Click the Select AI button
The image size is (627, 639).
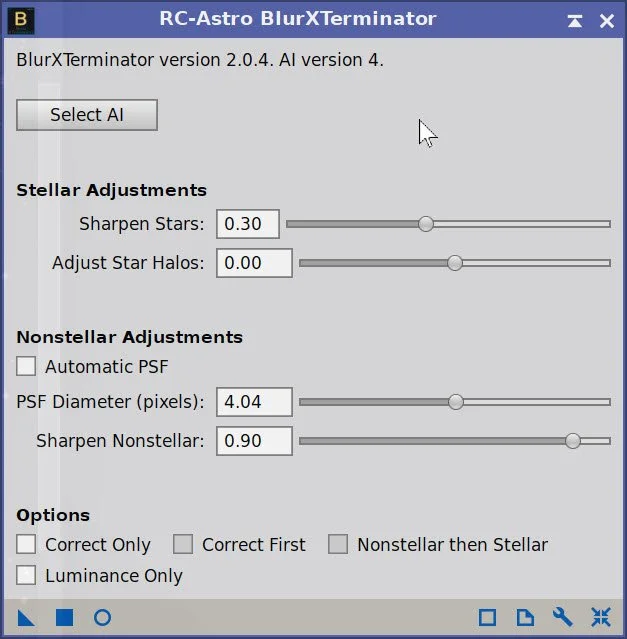pos(87,115)
